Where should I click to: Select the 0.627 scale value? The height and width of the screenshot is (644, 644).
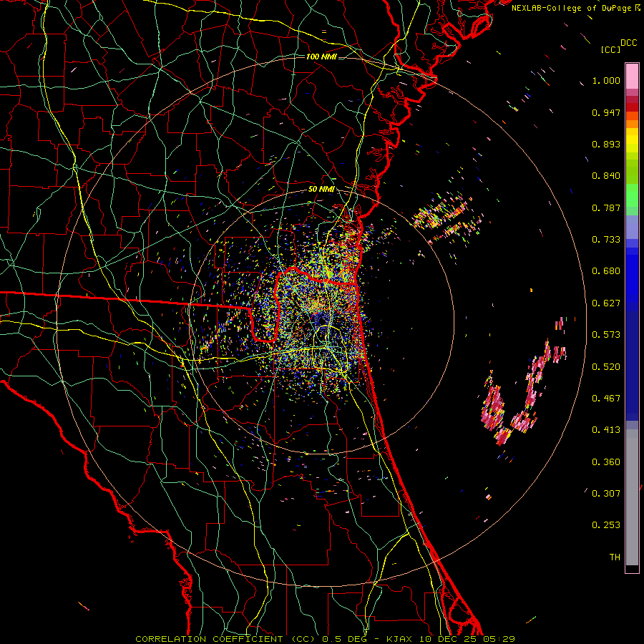click(x=606, y=303)
